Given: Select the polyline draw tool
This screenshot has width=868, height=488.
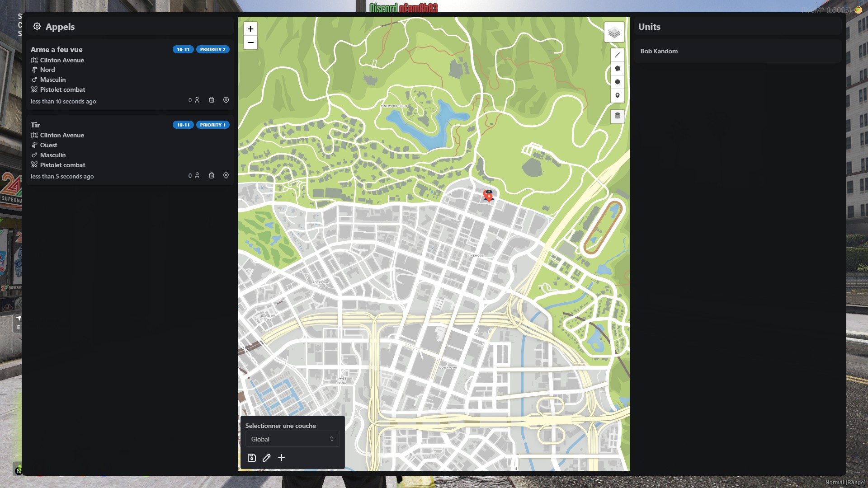Looking at the screenshot, I should [618, 55].
